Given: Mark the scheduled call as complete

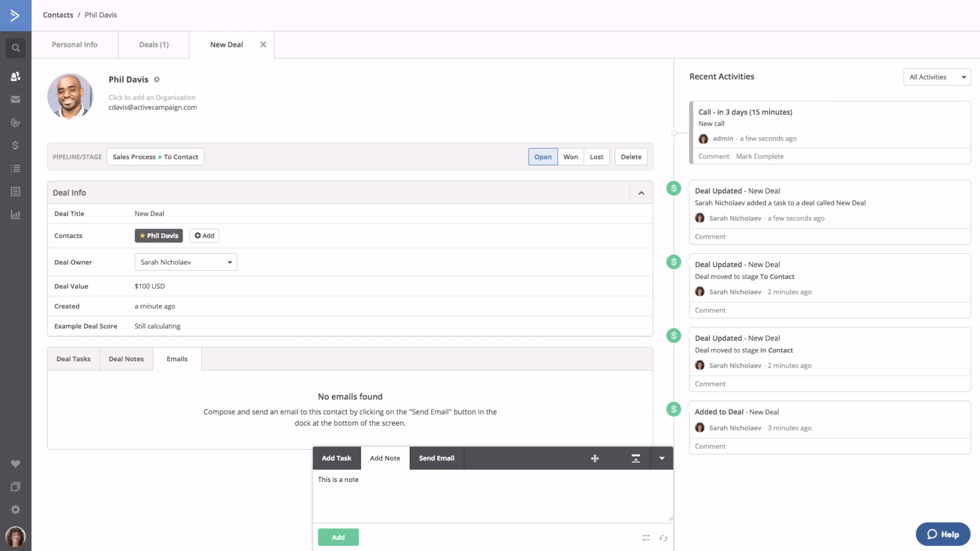Looking at the screenshot, I should point(759,156).
